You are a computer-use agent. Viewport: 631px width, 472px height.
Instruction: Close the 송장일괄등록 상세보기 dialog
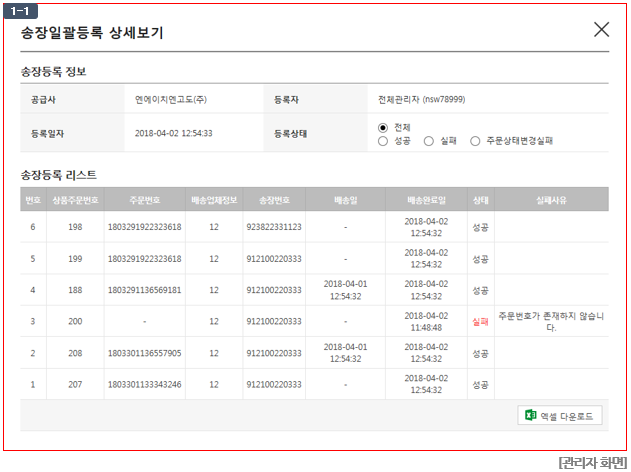pos(601,29)
